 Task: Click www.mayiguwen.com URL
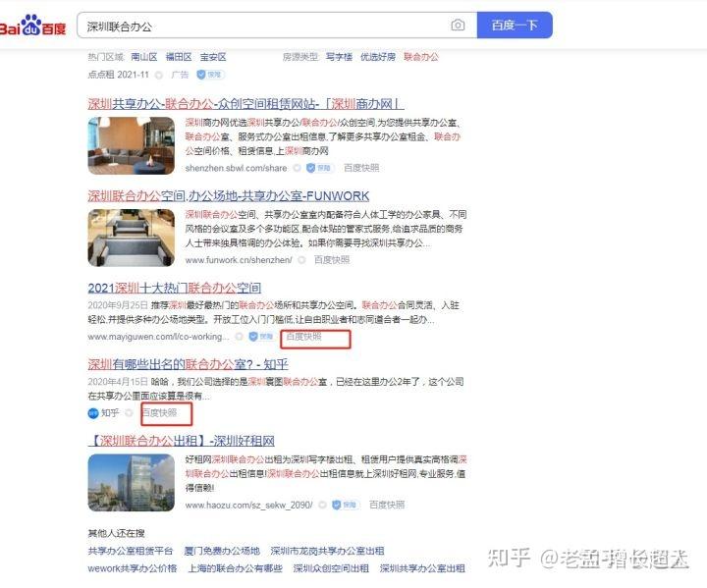click(159, 337)
